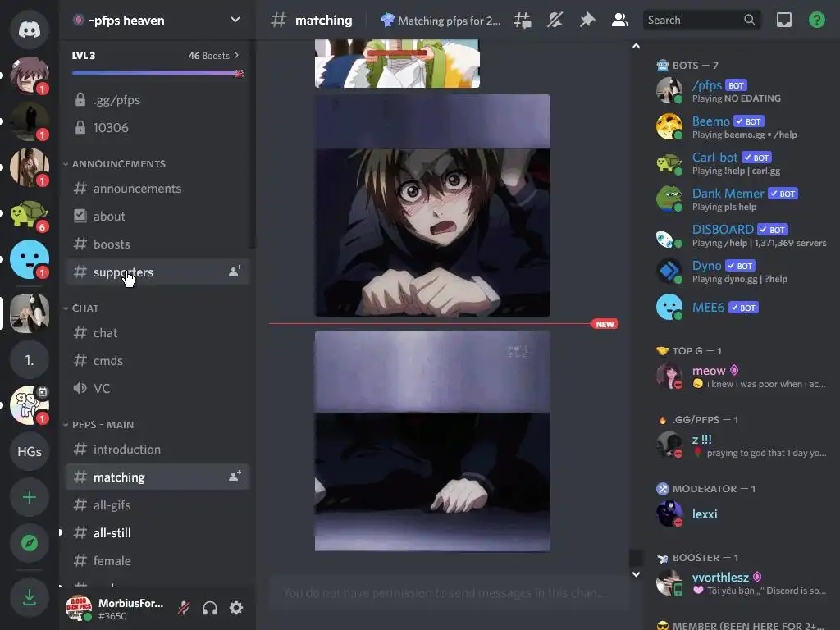Join the VC voice channel

[x=157, y=388]
